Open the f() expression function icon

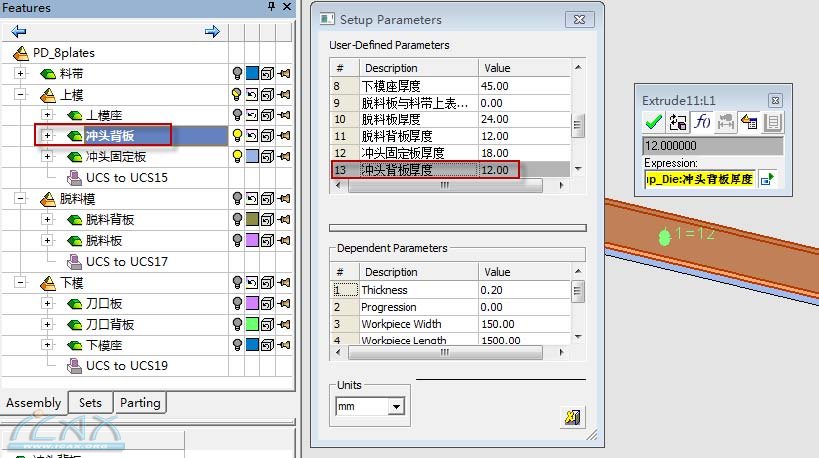pos(702,122)
